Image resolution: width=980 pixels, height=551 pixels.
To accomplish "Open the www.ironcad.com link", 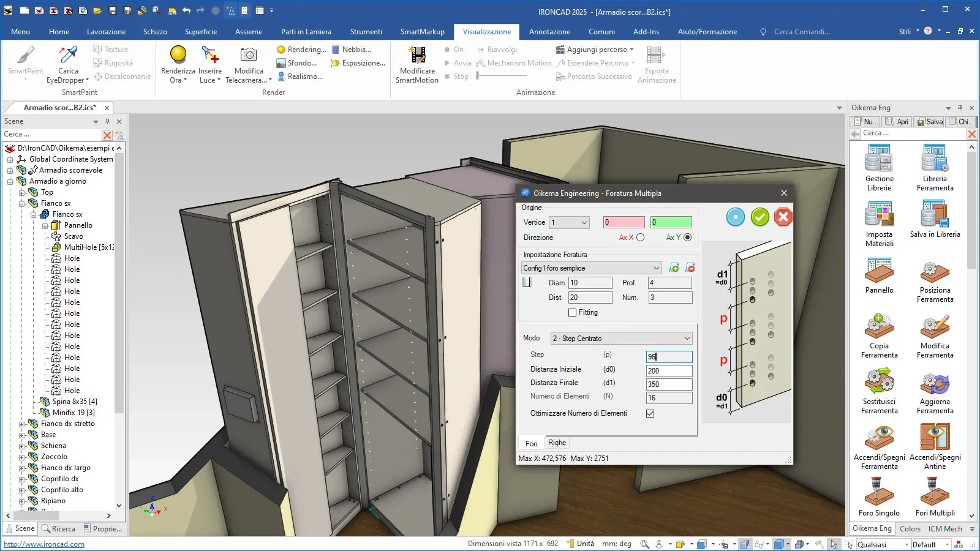I will point(44,544).
